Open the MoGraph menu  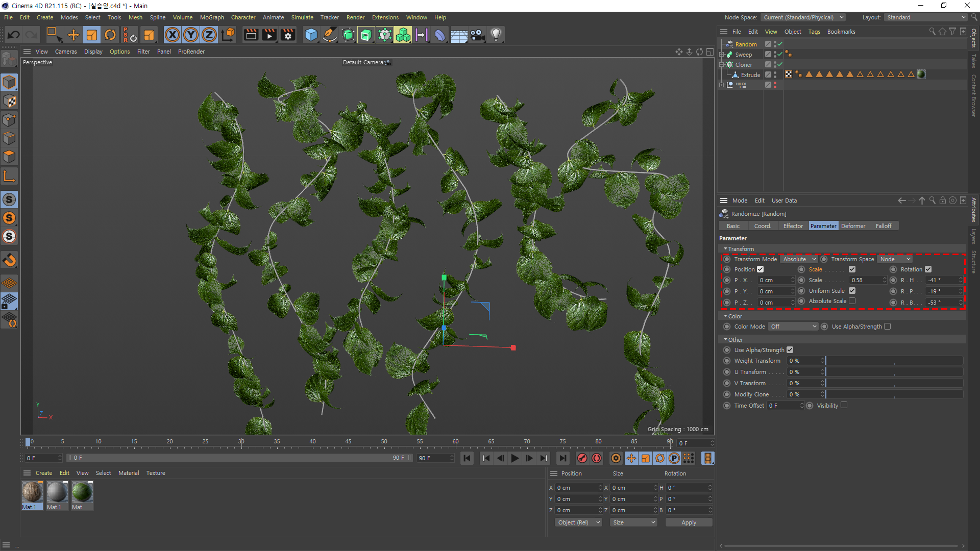pyautogui.click(x=212, y=17)
